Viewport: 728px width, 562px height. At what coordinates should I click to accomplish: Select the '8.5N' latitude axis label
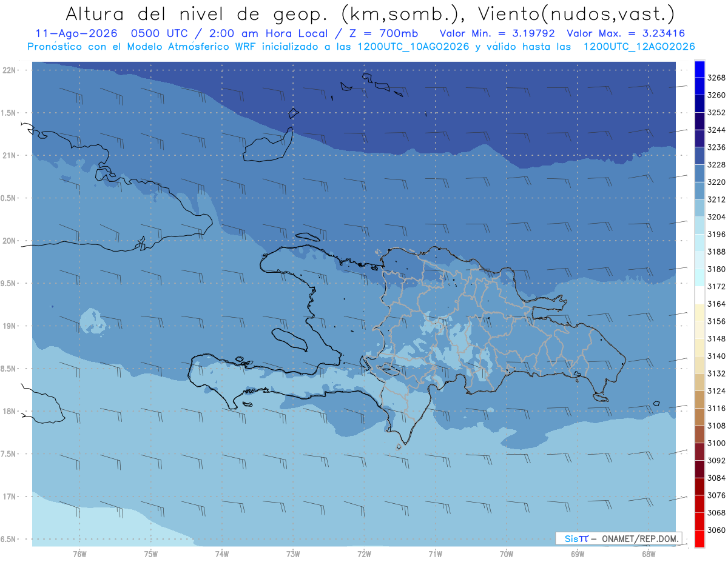(x=8, y=369)
